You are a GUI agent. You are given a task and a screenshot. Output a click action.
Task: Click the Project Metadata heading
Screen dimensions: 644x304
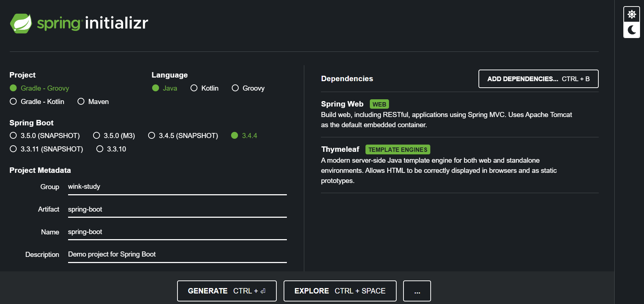click(x=40, y=170)
